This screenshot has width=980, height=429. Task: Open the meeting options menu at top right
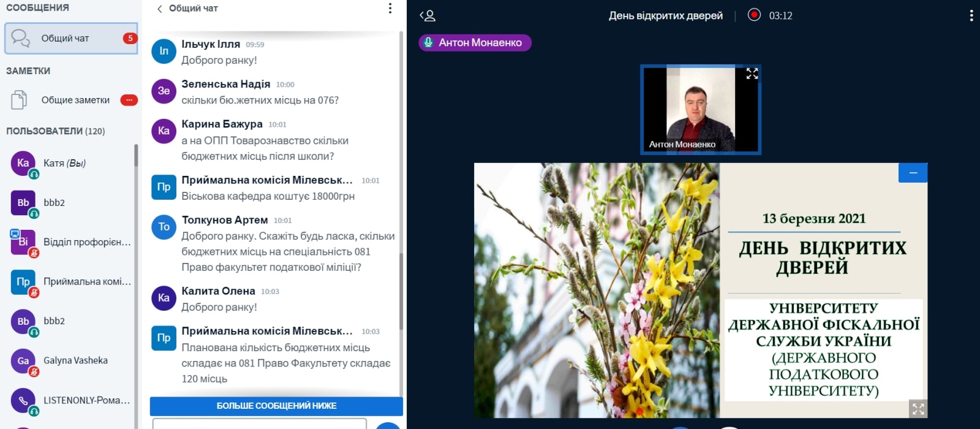971,16
